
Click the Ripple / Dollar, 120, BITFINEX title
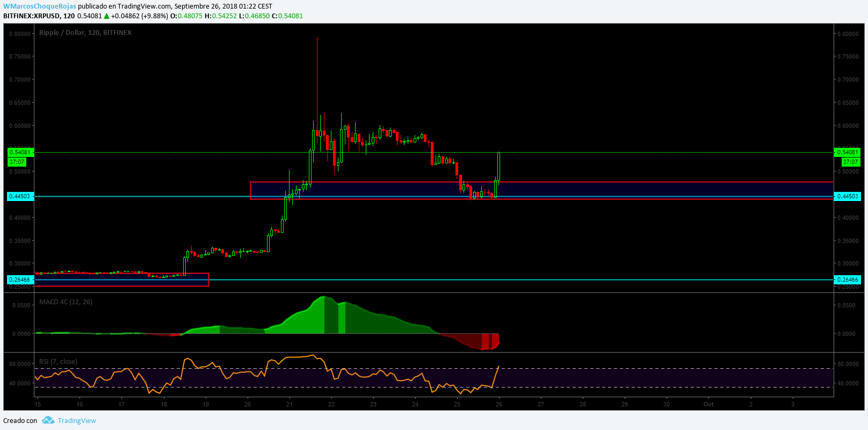click(85, 33)
